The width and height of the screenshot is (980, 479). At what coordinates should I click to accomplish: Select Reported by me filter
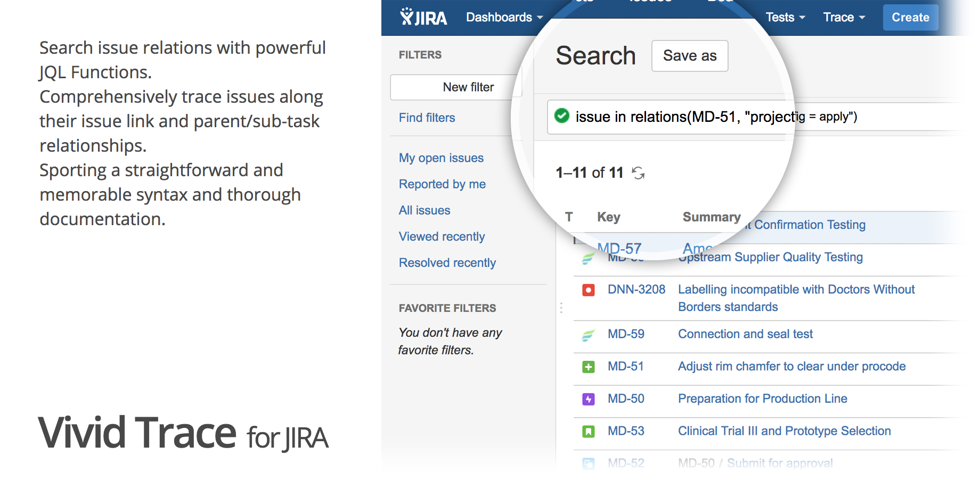point(442,184)
